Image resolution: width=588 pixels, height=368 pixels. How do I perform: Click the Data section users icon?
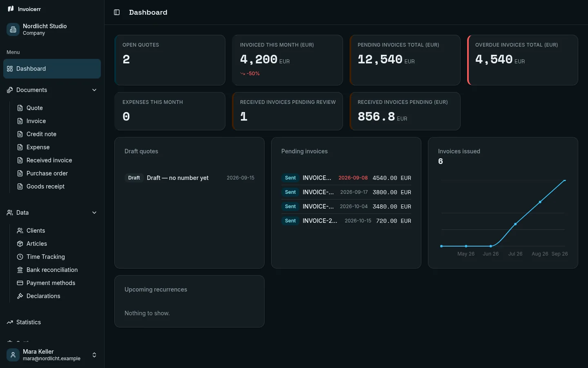coord(10,213)
